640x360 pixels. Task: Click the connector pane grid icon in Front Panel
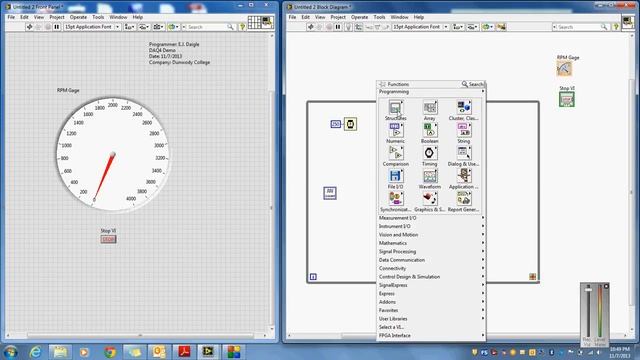pyautogui.click(x=254, y=22)
